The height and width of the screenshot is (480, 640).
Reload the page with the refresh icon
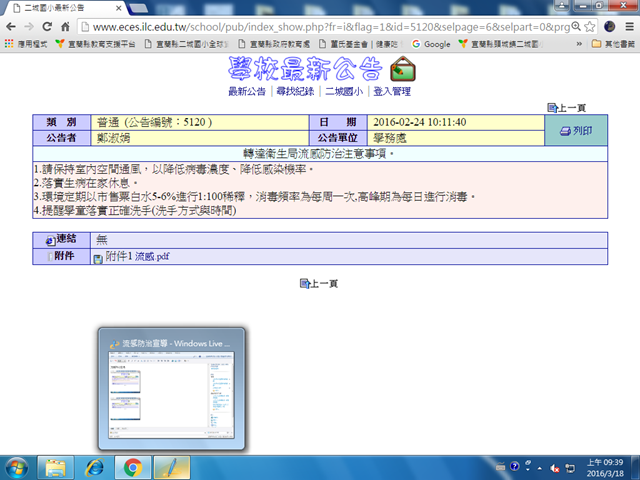point(59,27)
